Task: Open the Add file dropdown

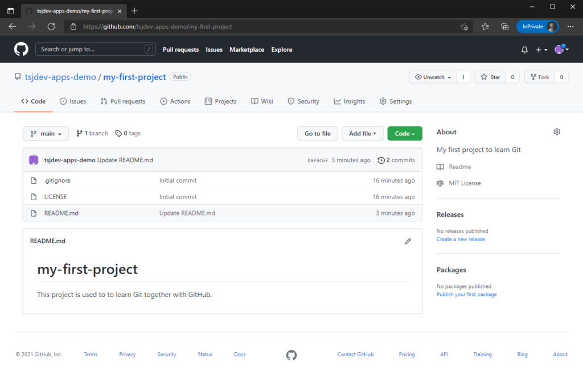Action: (362, 134)
